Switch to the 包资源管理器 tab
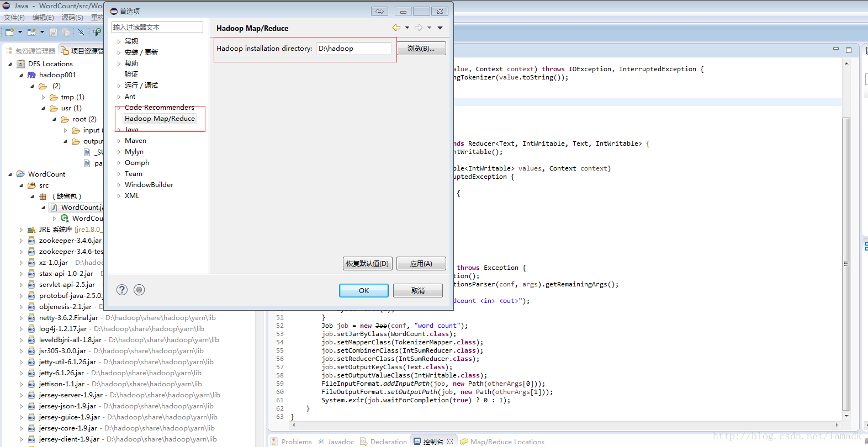This screenshot has height=447, width=868. coord(30,51)
